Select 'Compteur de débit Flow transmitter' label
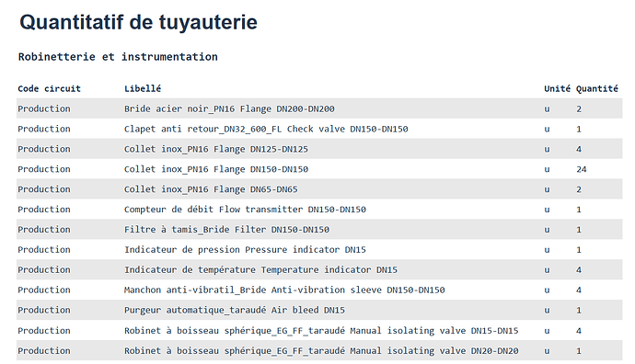Screen dimensions: 635x364 pyautogui.click(x=245, y=210)
